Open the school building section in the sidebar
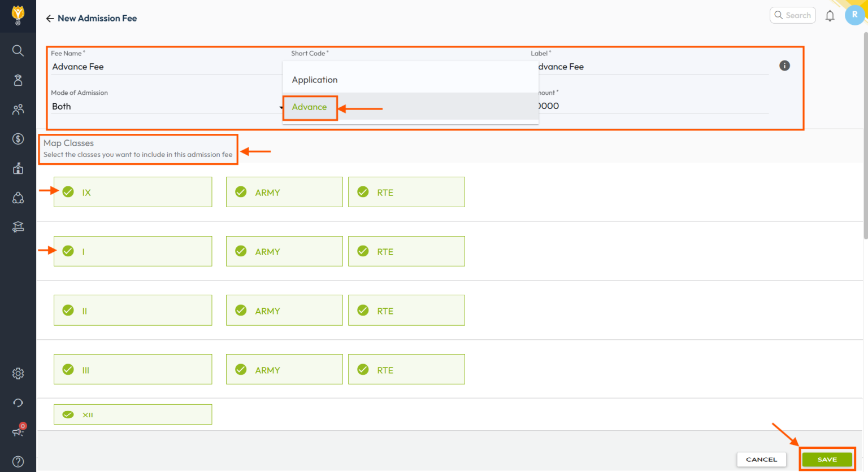 18,168
